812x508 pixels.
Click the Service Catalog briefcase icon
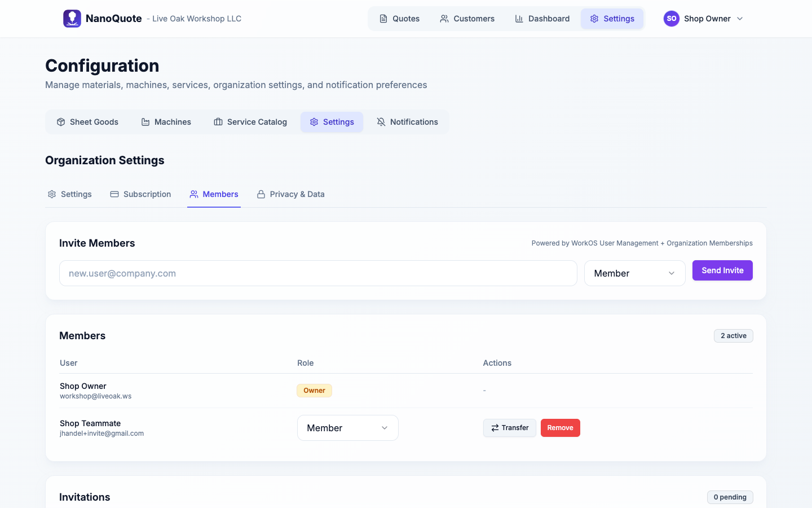click(218, 122)
